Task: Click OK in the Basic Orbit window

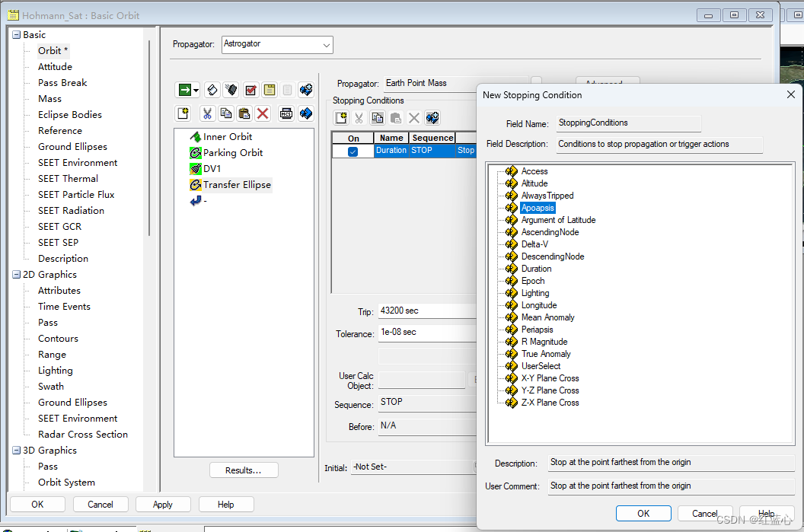Action: 37,505
